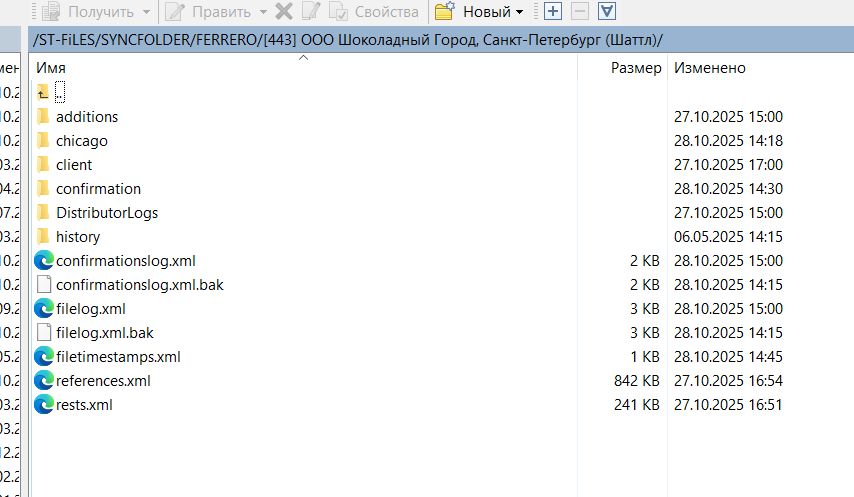Screen dimensions: 854x497
Task: Select the DistributorLogs folder name
Action: tap(107, 213)
